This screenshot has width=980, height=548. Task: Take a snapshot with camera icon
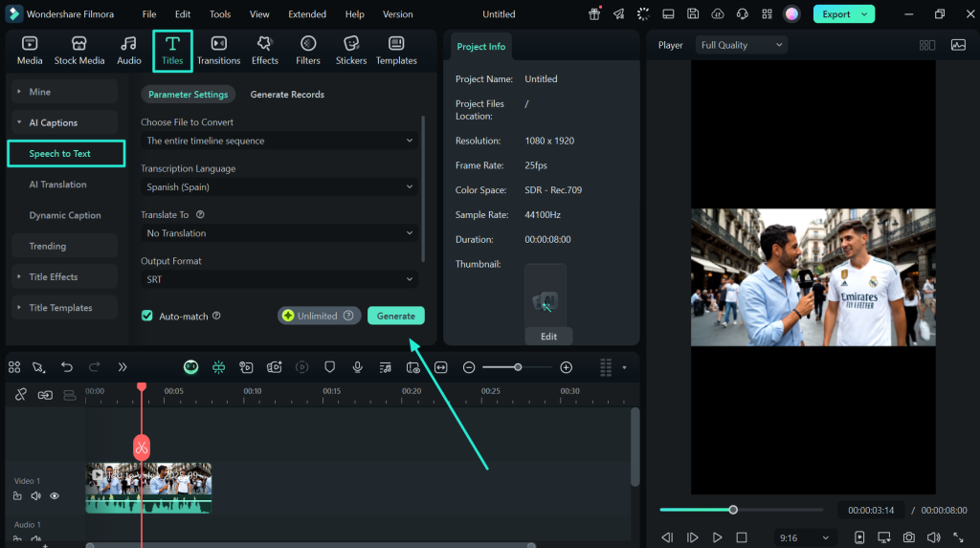(x=908, y=537)
